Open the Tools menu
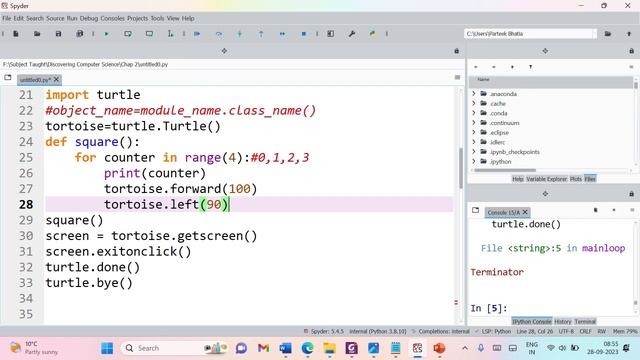This screenshot has width=640, height=360. click(x=157, y=18)
